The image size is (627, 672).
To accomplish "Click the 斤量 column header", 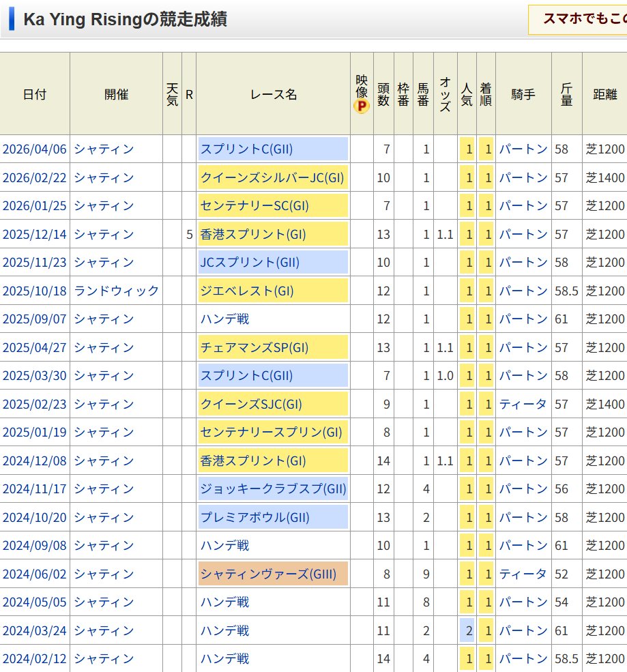I will coord(566,94).
